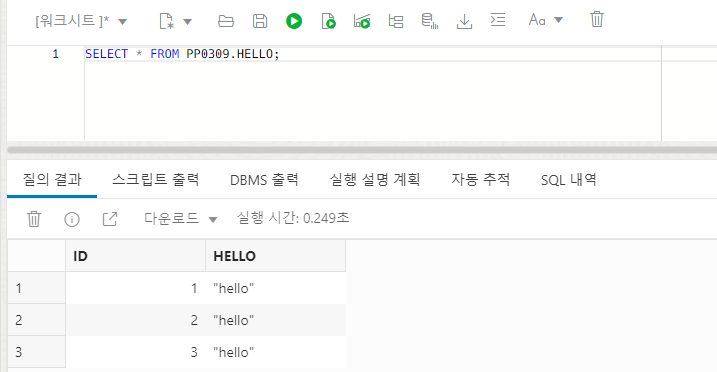Screen dimensions: 717x372
Task: Click the HELLO column header
Action: pos(276,256)
